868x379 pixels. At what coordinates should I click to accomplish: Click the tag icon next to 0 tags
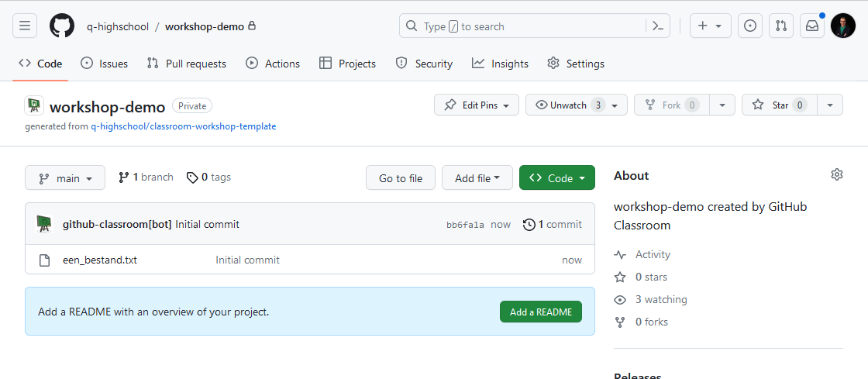(192, 177)
